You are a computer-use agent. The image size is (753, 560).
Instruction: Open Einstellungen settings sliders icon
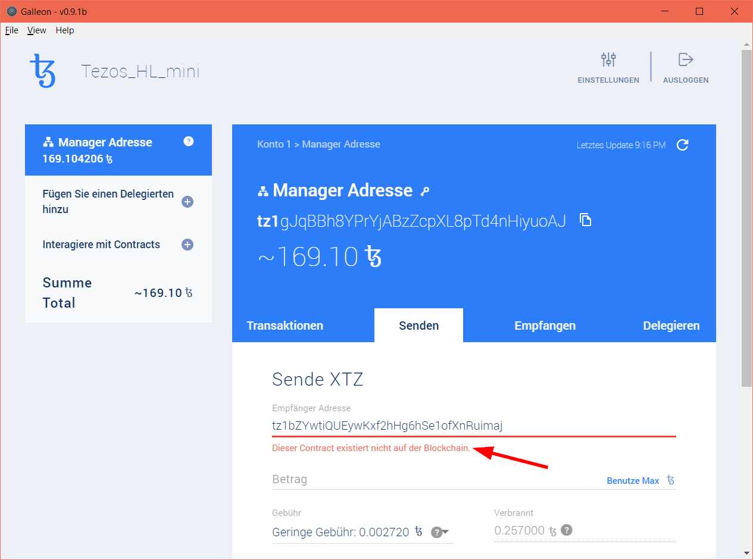coord(608,60)
